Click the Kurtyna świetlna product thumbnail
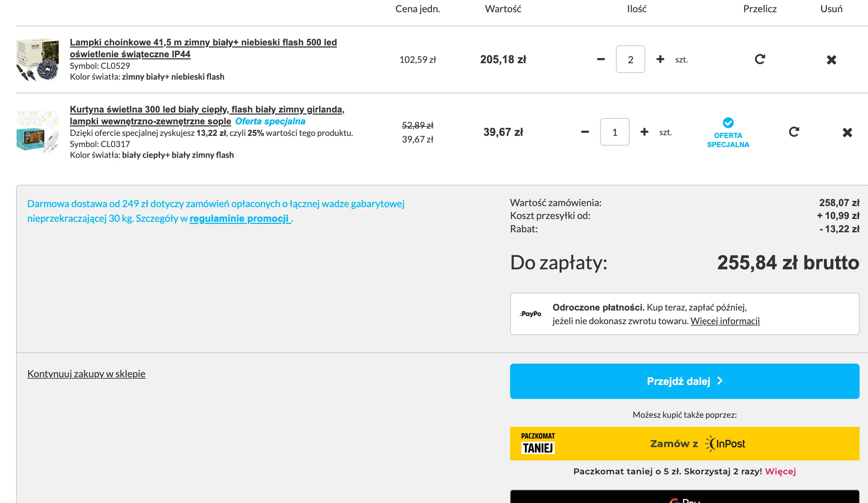The image size is (868, 503). click(x=38, y=132)
